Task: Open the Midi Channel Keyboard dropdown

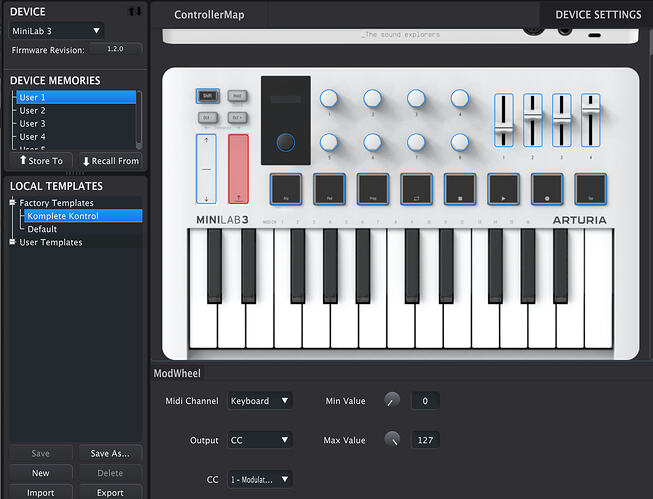Action: pos(259,401)
